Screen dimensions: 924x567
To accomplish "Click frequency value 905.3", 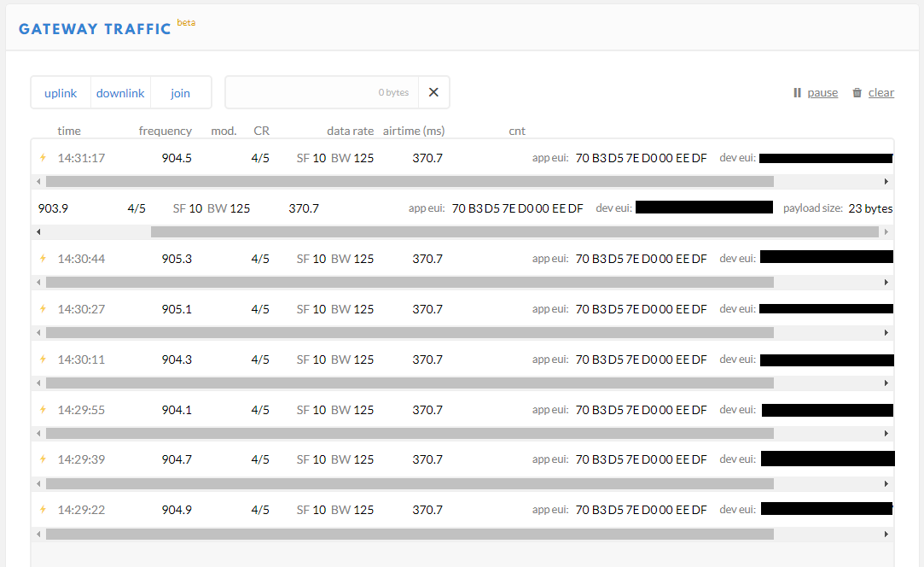I will [177, 259].
